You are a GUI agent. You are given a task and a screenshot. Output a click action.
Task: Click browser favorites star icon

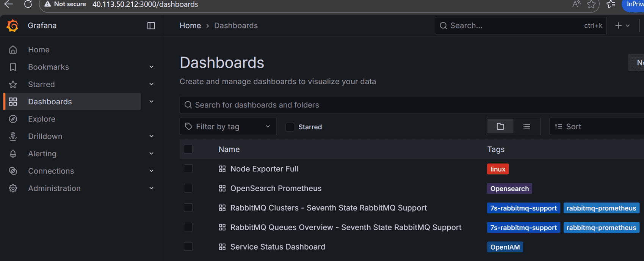pyautogui.click(x=591, y=4)
